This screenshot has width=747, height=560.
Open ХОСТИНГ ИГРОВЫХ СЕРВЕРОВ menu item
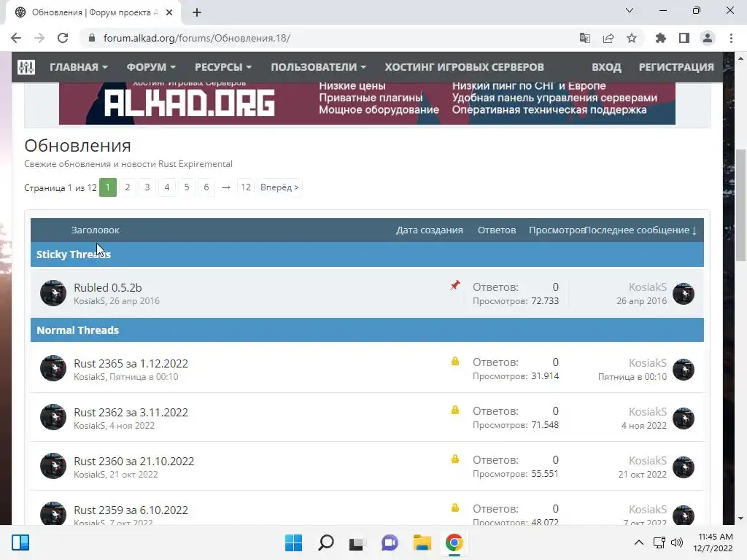[x=464, y=67]
